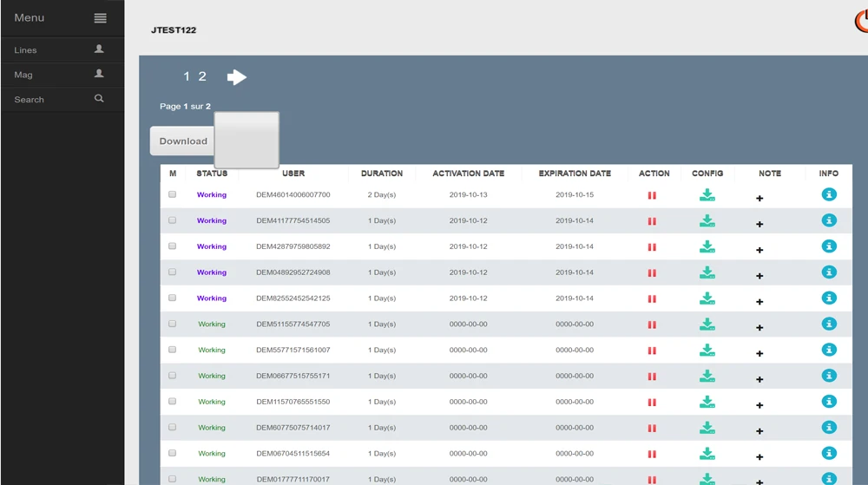The height and width of the screenshot is (485, 868).
Task: Click user ID DEM60775075714017
Action: (x=293, y=428)
